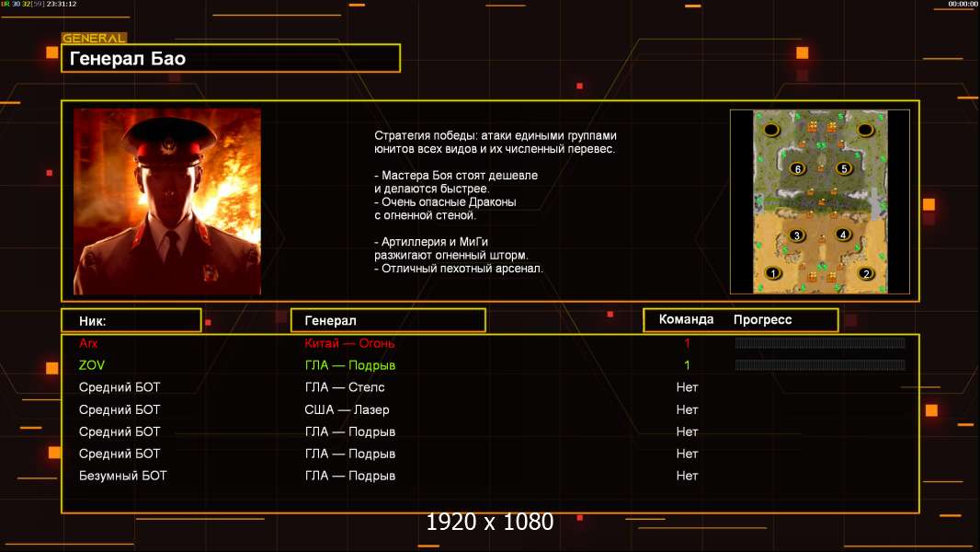Select the player name Arx
This screenshot has width=980, height=552.
tap(88, 343)
